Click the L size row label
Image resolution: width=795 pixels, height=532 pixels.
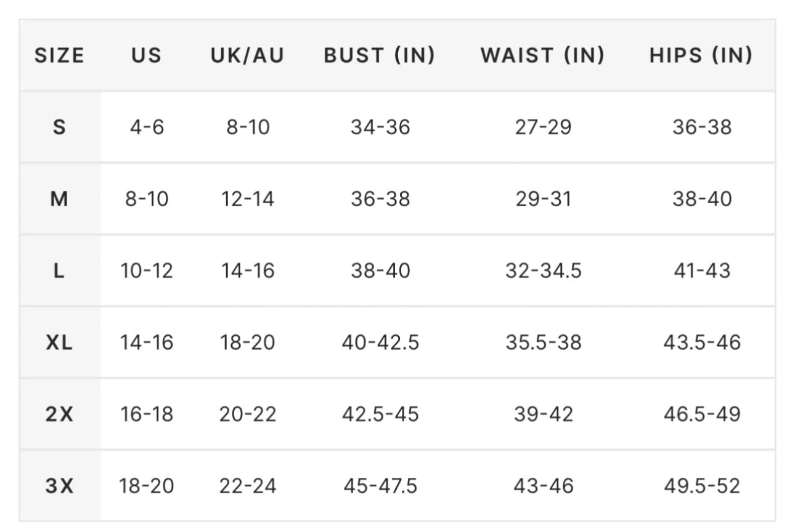(x=59, y=270)
